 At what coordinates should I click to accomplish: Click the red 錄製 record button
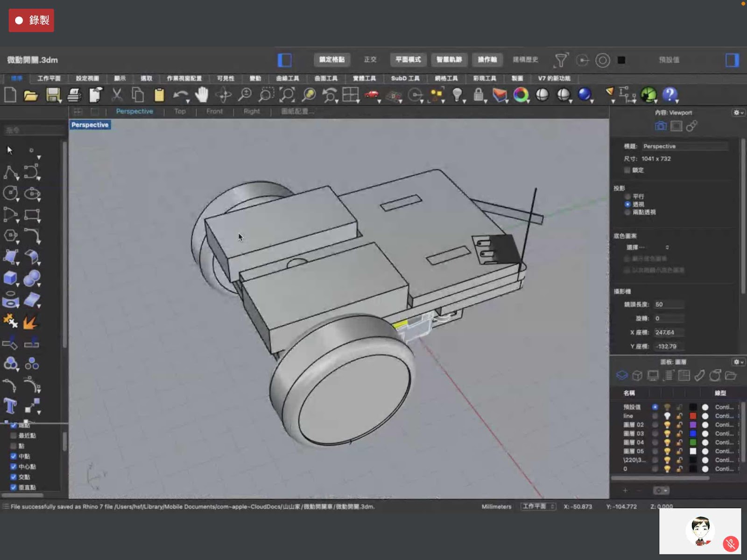[x=31, y=20]
